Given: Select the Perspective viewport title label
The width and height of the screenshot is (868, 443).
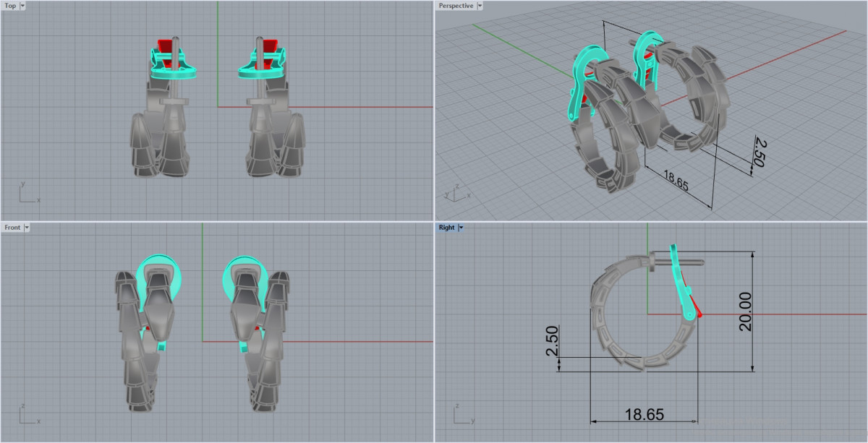Looking at the screenshot, I should pos(456,6).
